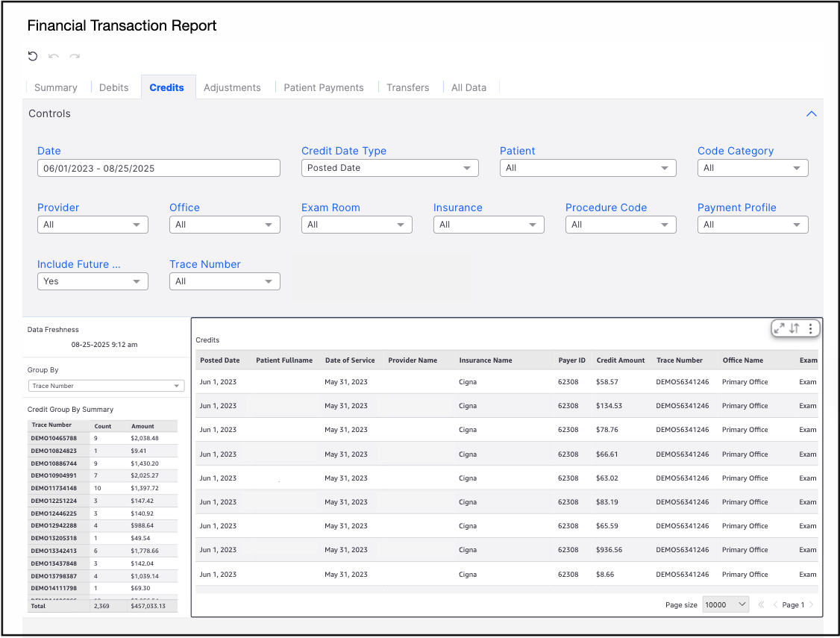The height and width of the screenshot is (638, 840).
Task: Open the Include Future dropdown set to Yes
Action: click(93, 281)
